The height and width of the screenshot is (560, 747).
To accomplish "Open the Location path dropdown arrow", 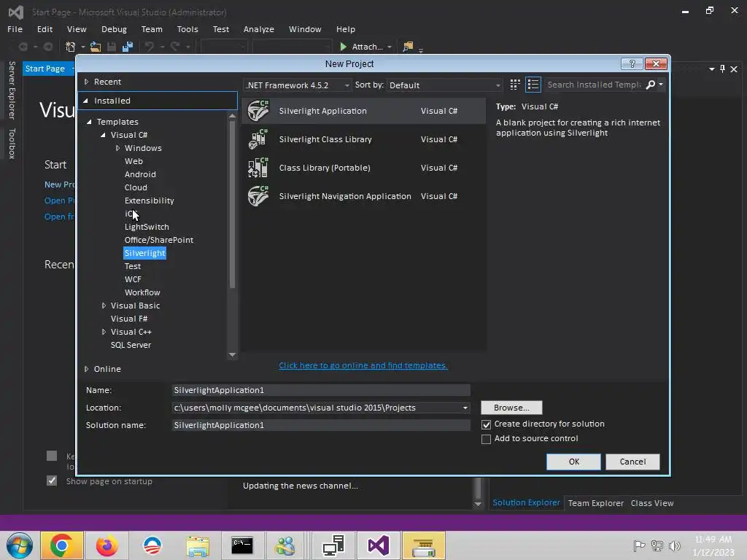I will coord(465,408).
